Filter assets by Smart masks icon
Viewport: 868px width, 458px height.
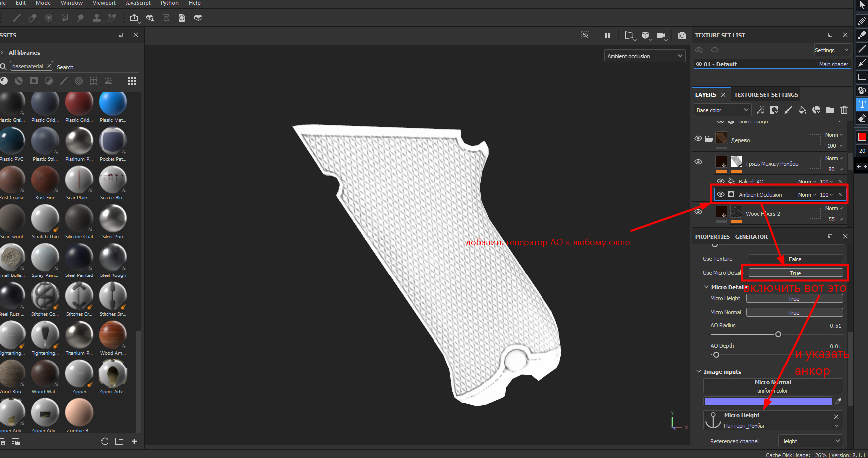point(34,81)
